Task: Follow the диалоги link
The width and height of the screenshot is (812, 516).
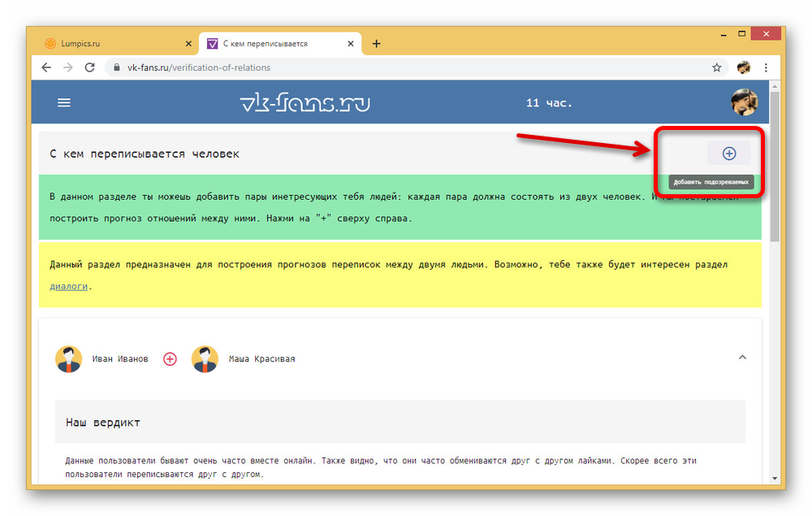Action: click(x=68, y=286)
